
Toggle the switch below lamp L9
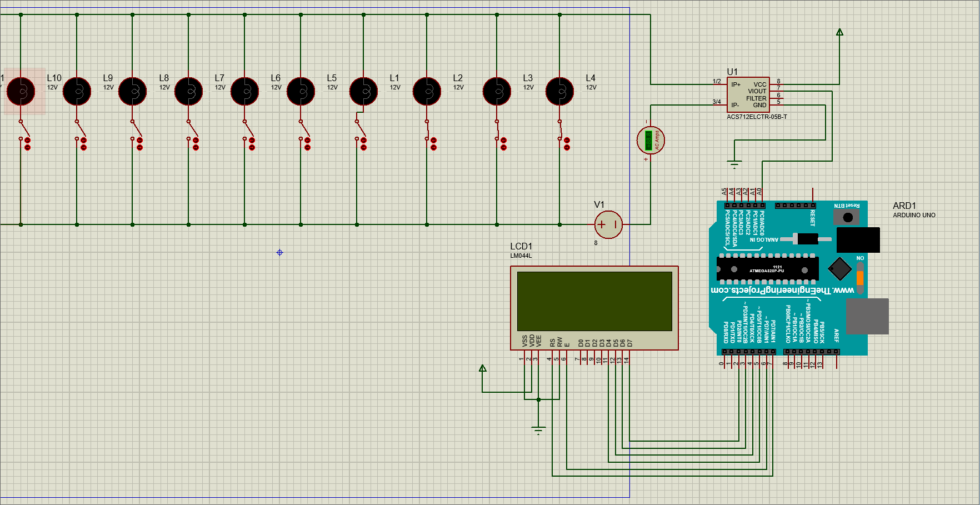coord(81,134)
